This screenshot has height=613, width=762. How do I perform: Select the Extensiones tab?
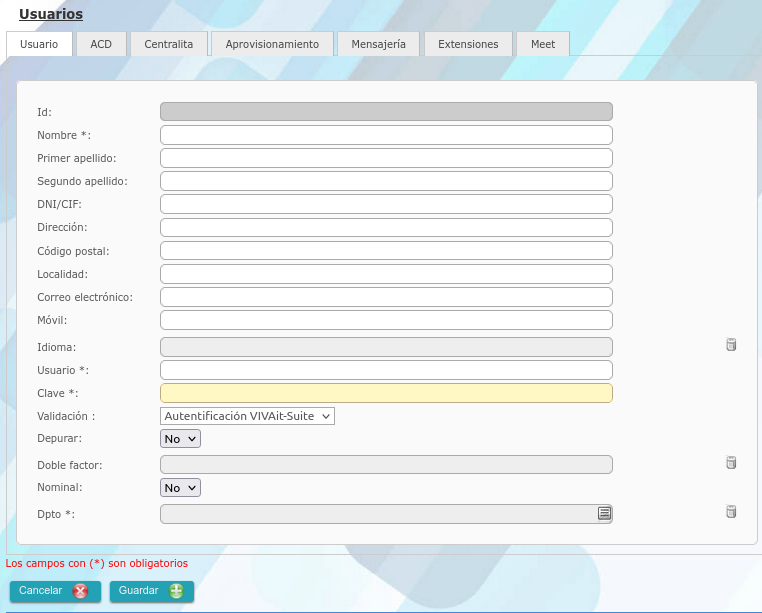point(468,44)
